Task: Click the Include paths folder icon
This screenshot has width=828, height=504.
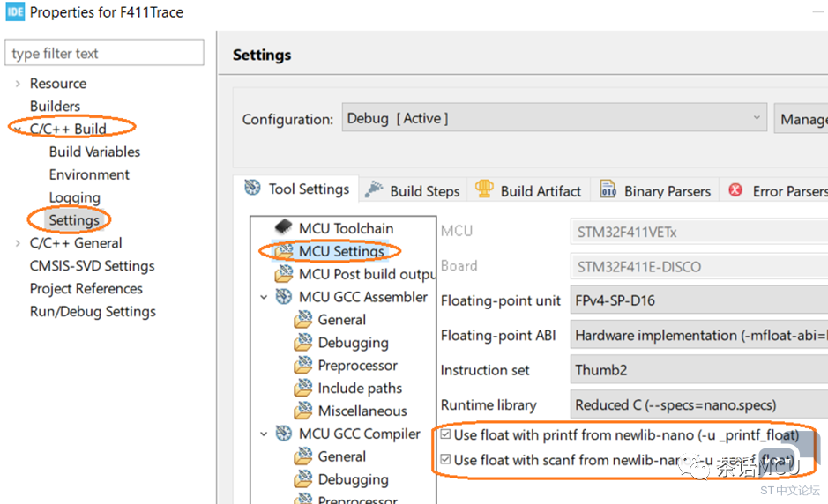Action: 303,387
